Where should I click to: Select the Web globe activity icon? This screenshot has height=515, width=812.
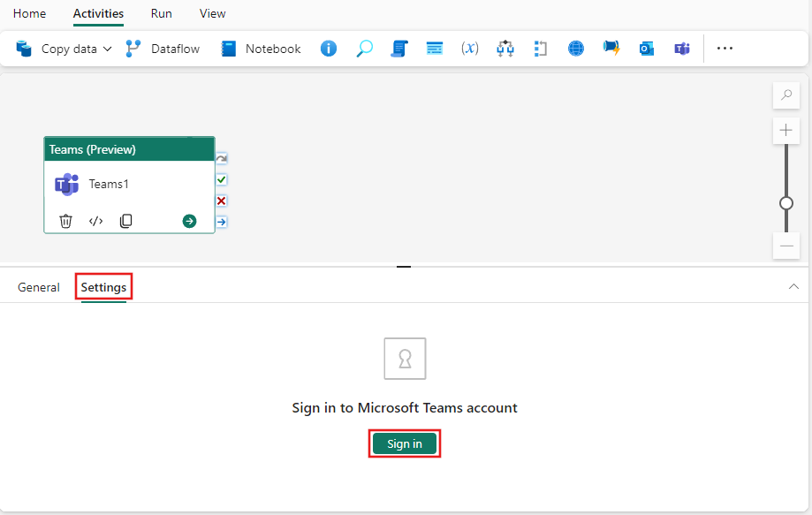(x=576, y=49)
